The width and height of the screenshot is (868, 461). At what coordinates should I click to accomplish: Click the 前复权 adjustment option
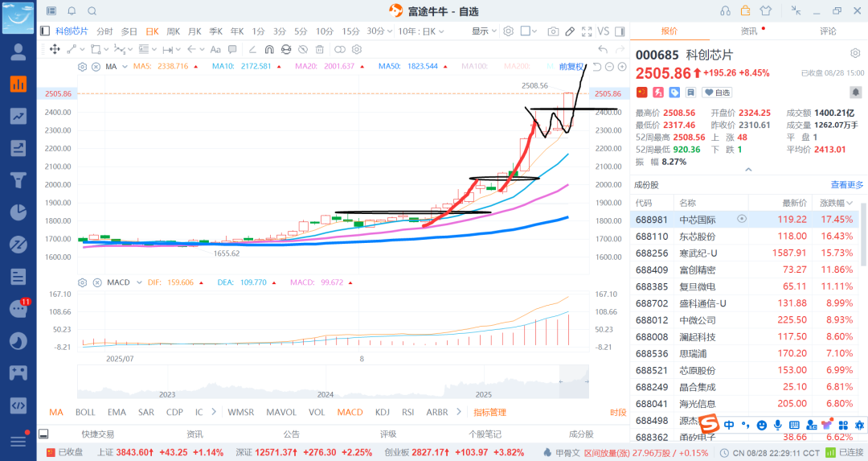point(571,67)
